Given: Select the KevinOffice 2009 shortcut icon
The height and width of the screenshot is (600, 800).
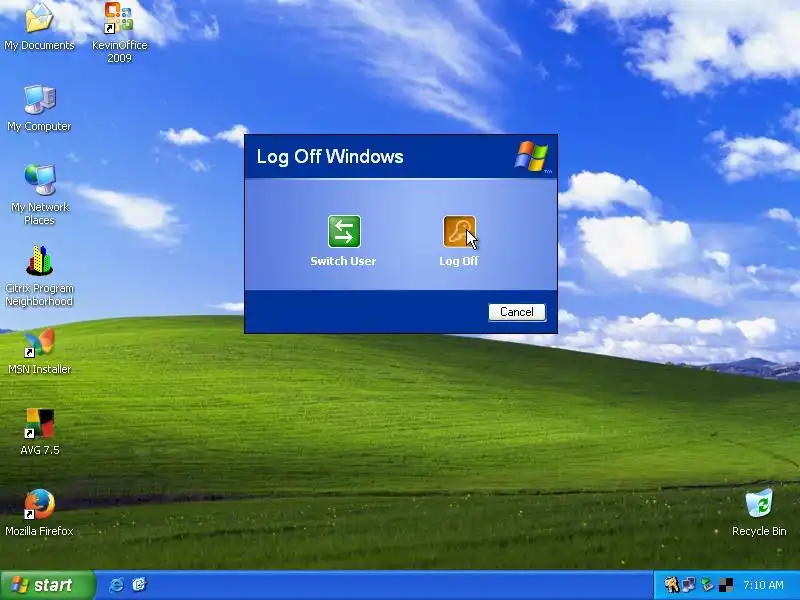Looking at the screenshot, I should 119,17.
